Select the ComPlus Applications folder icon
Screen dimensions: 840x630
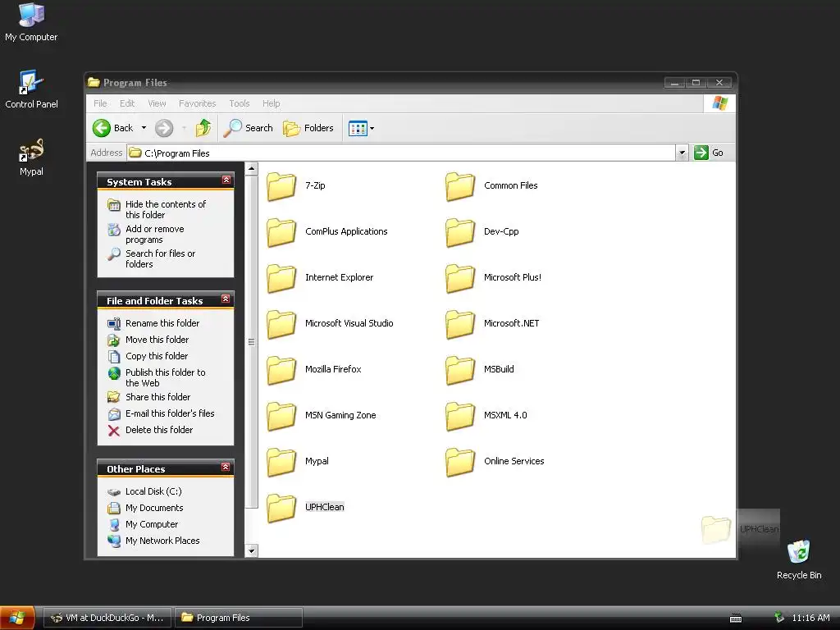coord(281,232)
